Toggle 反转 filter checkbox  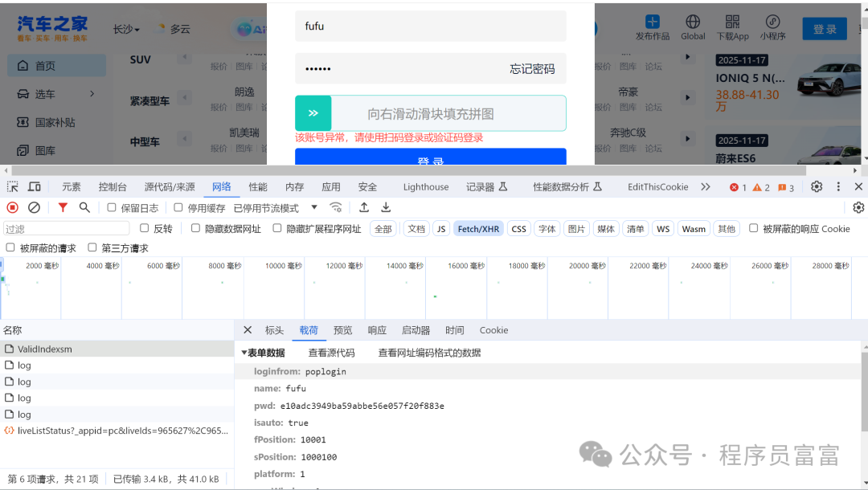click(144, 228)
